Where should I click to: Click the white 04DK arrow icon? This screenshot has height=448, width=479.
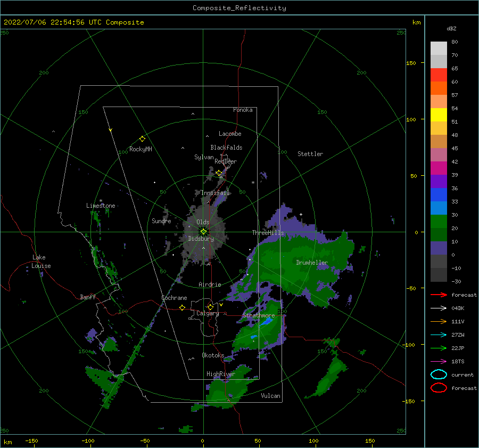coord(439,308)
